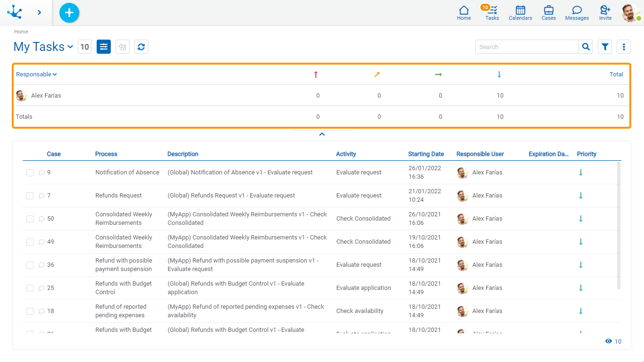Viewport: 644px width, 362px height.
Task: Open the Responsable grouping dropdown
Action: tap(36, 74)
